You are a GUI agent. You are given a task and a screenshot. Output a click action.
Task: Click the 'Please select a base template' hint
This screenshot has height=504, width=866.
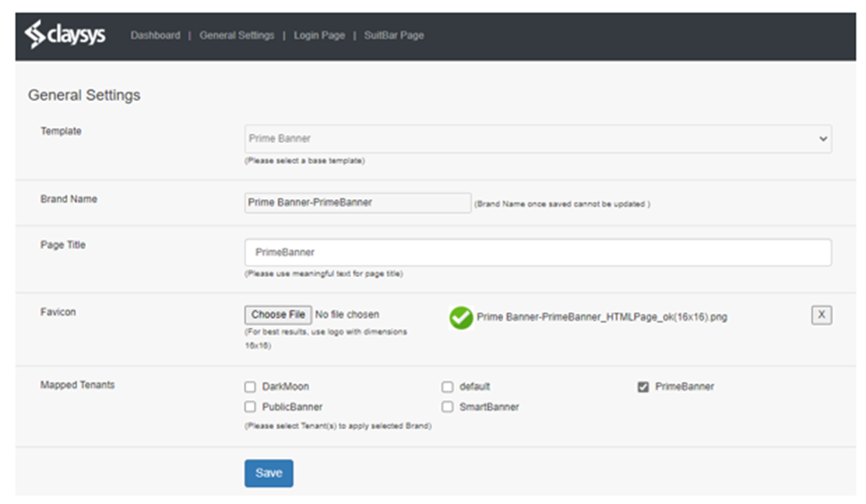[305, 161]
